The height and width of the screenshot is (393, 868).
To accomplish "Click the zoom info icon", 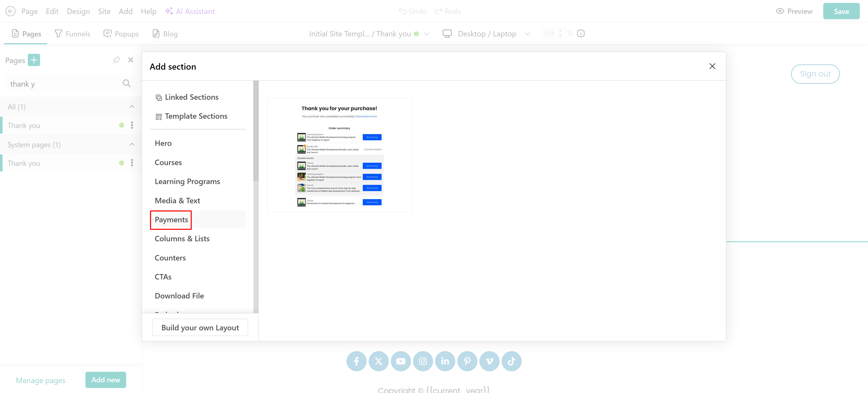I will point(580,33).
